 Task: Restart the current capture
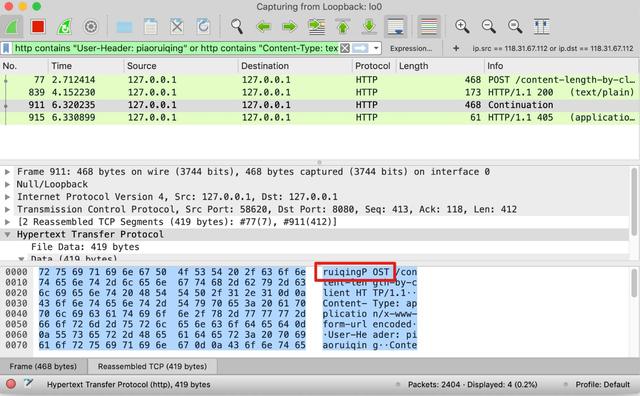pos(64,27)
